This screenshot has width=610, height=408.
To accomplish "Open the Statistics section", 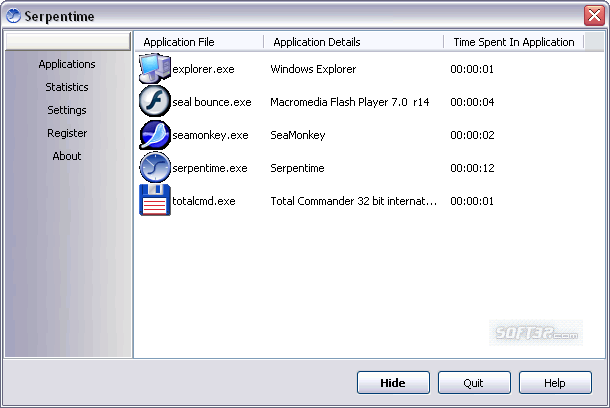I will coord(67,87).
